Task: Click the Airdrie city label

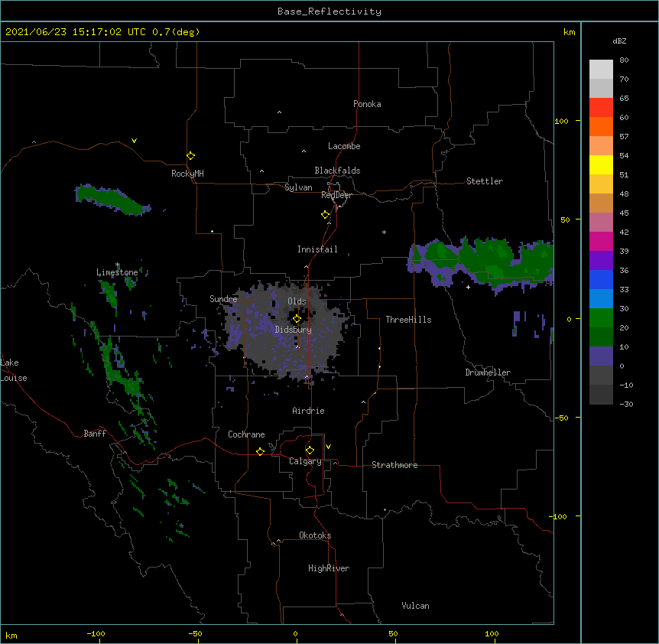Action: point(308,411)
